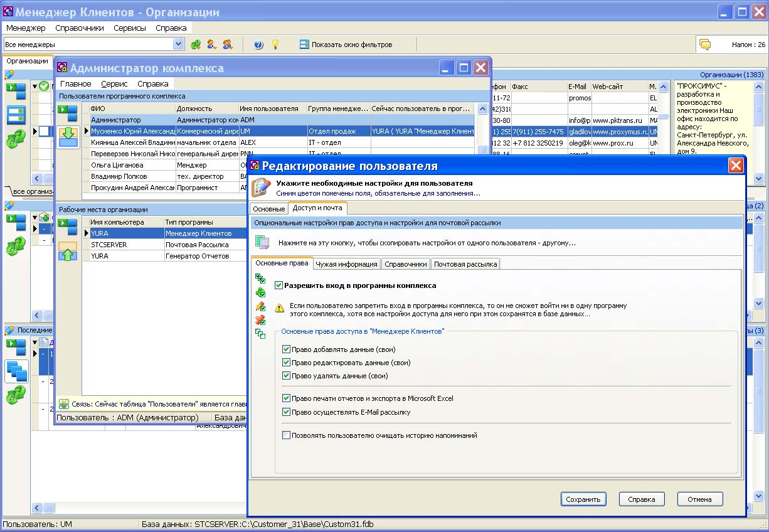
Task: Click the green plus add-rights icon
Action: (x=260, y=292)
